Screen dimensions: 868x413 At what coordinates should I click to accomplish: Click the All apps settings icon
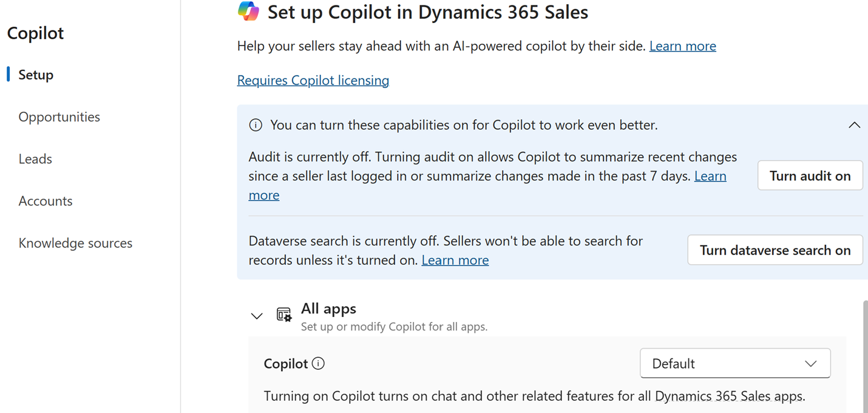(x=284, y=315)
